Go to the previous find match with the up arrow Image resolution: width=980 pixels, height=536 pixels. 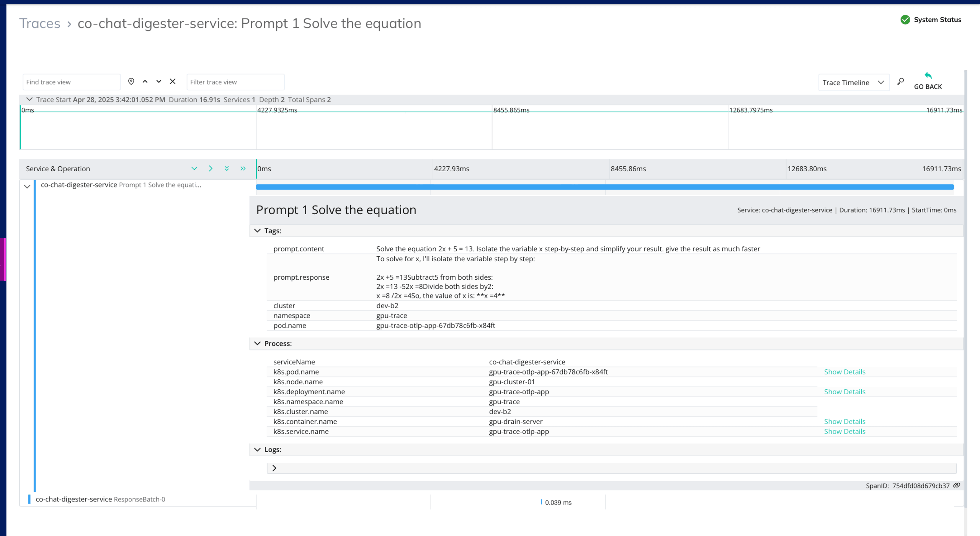[x=145, y=82]
